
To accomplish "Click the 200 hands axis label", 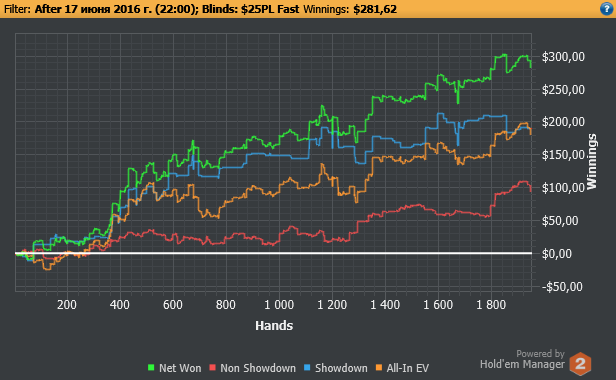I will point(67,305).
